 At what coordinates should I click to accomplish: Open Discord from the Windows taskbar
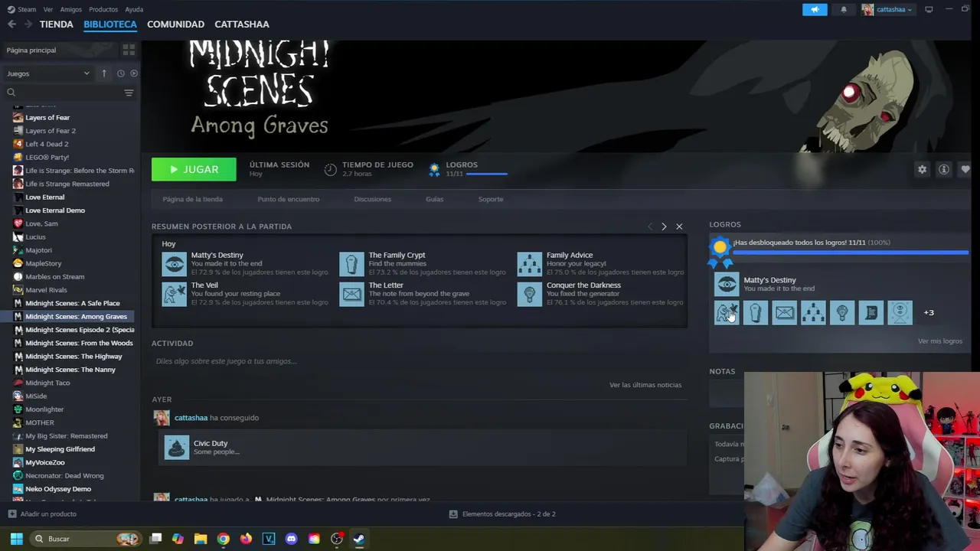291,539
